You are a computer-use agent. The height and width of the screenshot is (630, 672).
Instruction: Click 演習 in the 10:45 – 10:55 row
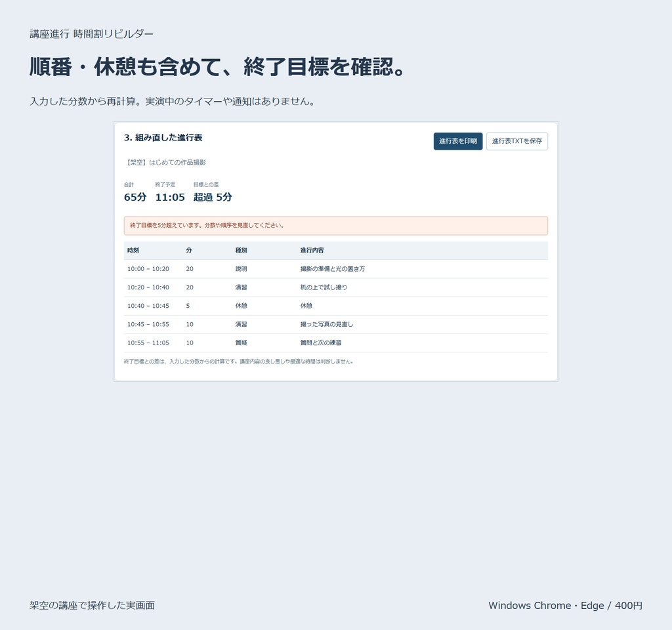click(x=241, y=324)
